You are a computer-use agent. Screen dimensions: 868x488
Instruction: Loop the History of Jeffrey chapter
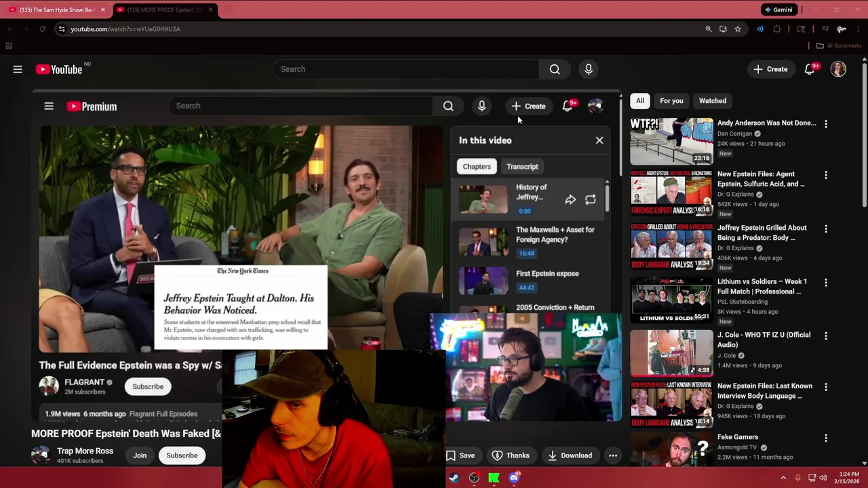(591, 200)
